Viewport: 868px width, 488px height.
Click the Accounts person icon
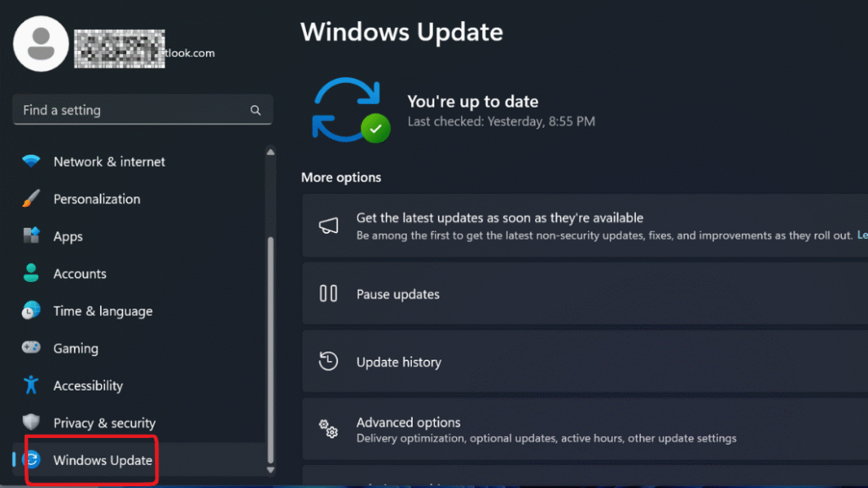[31, 274]
